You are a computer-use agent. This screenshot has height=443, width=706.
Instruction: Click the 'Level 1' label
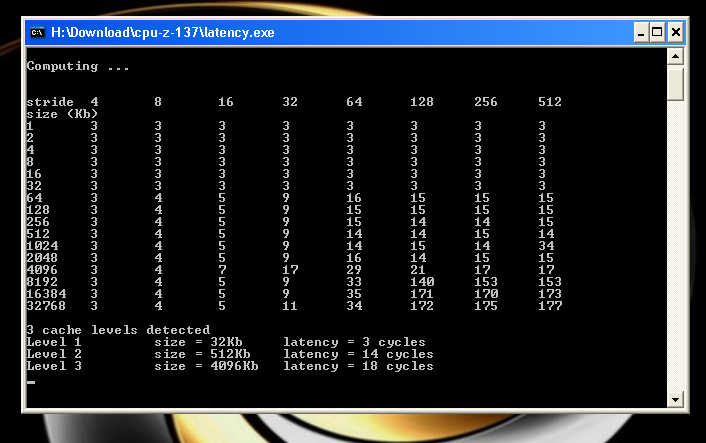[54, 342]
